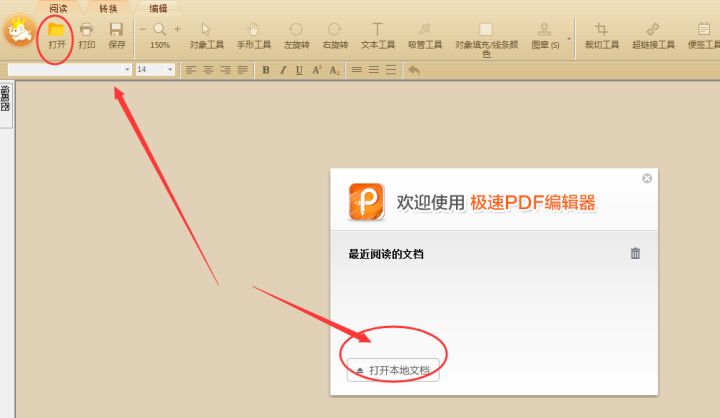Click the undo arrow icon
This screenshot has height=418, width=720.
coord(414,70)
